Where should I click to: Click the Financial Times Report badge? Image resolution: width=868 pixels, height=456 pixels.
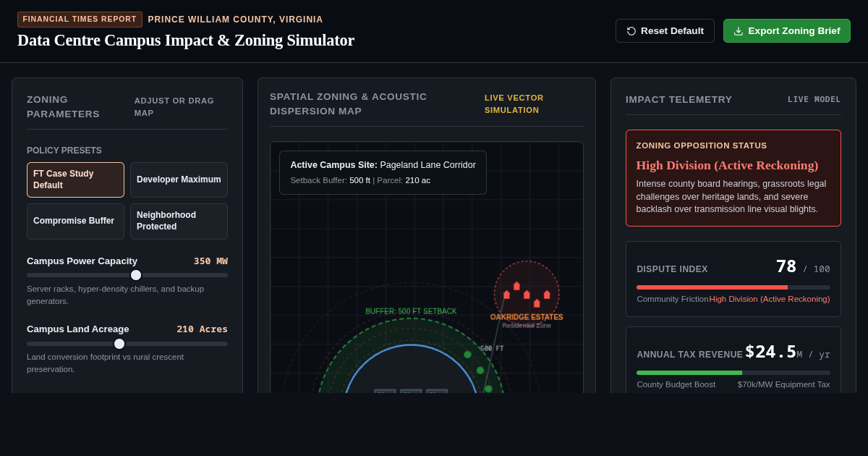pos(80,20)
